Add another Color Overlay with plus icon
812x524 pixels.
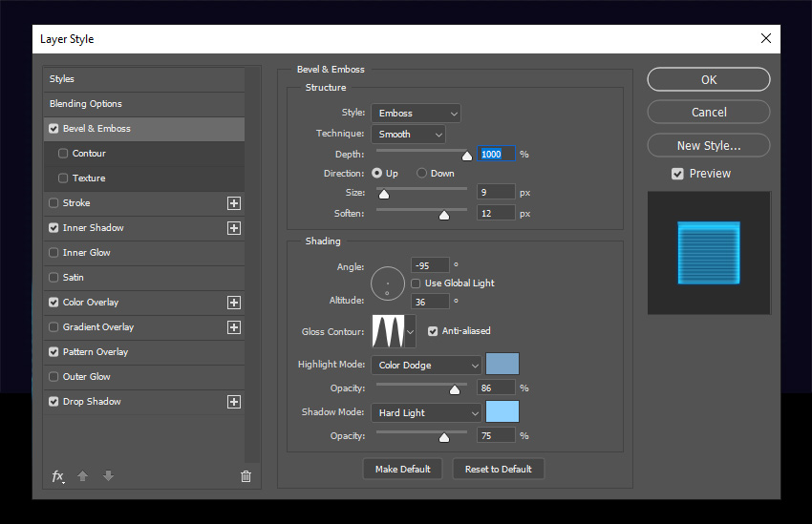point(234,303)
